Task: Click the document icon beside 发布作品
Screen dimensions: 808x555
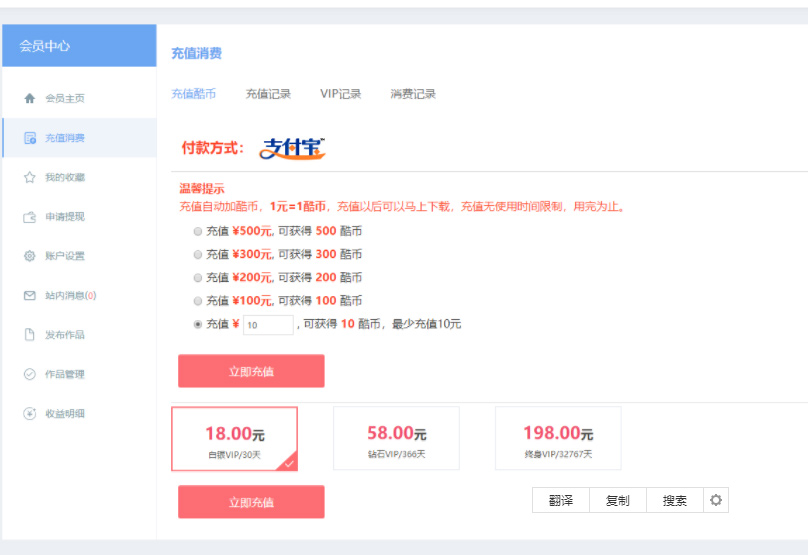Action: point(30,335)
